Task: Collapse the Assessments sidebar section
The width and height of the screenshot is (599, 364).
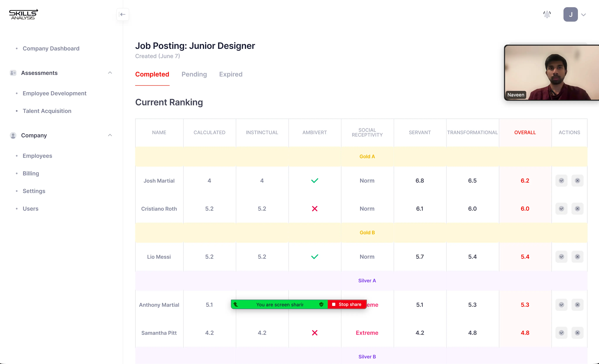Action: tap(110, 73)
